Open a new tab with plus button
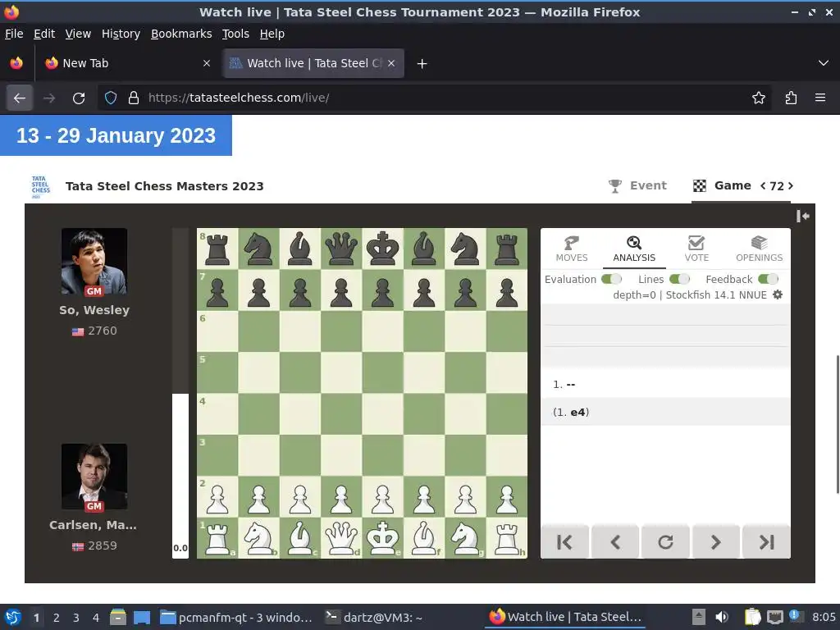Screen dimensions: 840x630 422,64
